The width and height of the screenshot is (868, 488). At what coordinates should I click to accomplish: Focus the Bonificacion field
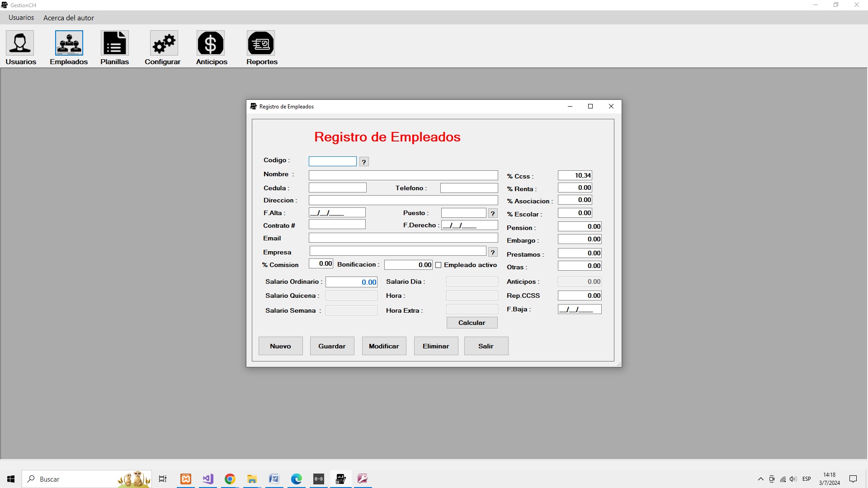click(408, 265)
